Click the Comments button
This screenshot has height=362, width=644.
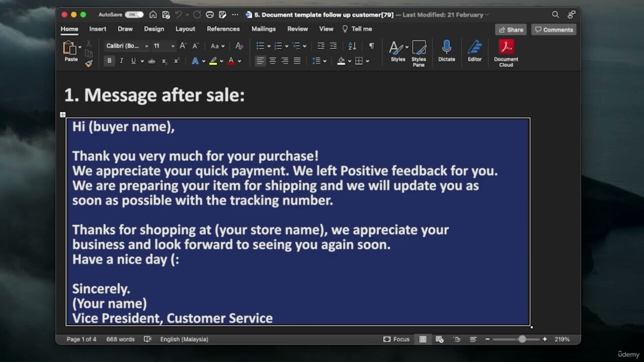[554, 30]
